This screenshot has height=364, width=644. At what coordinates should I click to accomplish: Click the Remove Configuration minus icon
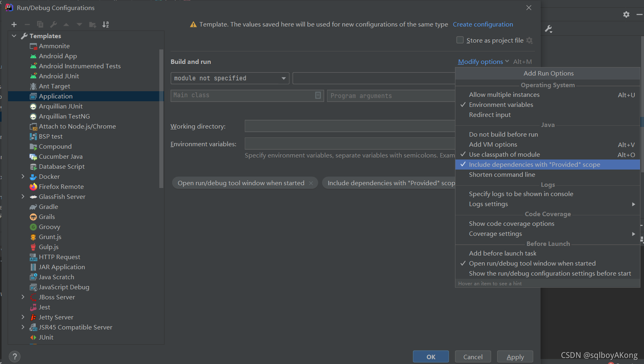(x=27, y=25)
